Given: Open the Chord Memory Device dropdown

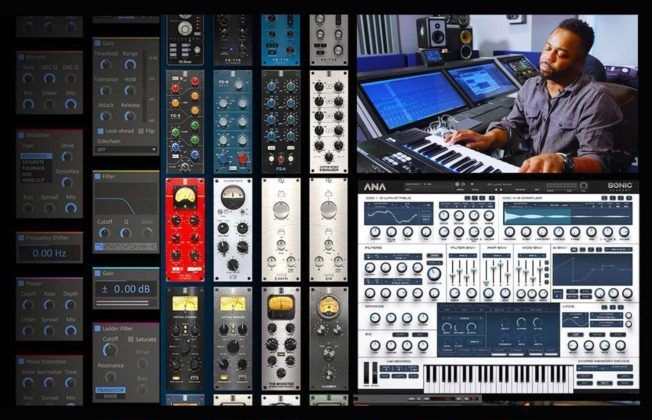Looking at the screenshot, I should [605, 368].
